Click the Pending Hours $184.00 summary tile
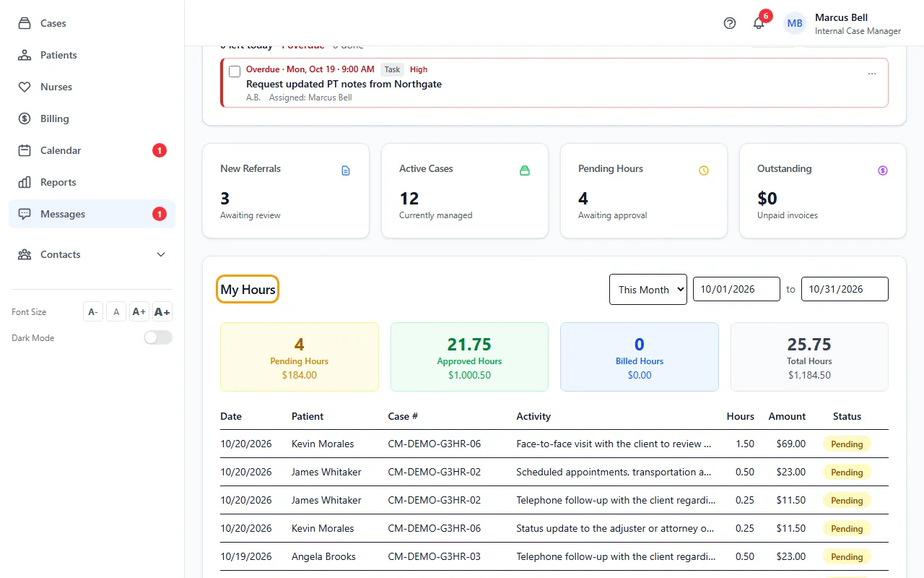 300,357
